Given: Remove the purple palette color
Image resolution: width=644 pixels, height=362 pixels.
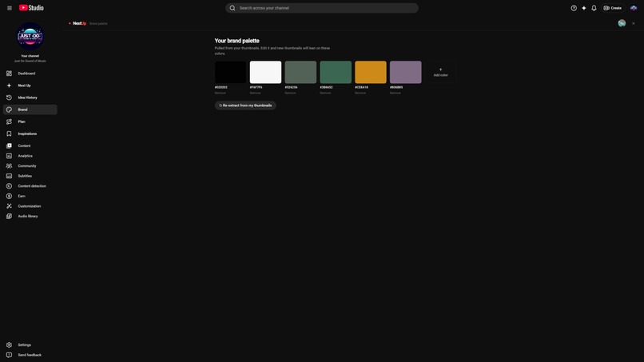Looking at the screenshot, I should coord(395,93).
